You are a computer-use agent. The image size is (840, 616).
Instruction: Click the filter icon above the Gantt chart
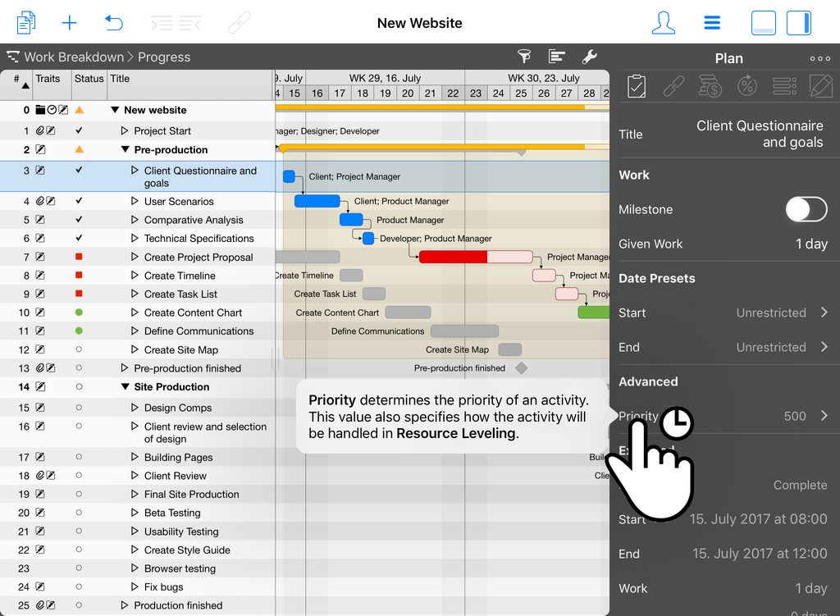[x=523, y=57]
